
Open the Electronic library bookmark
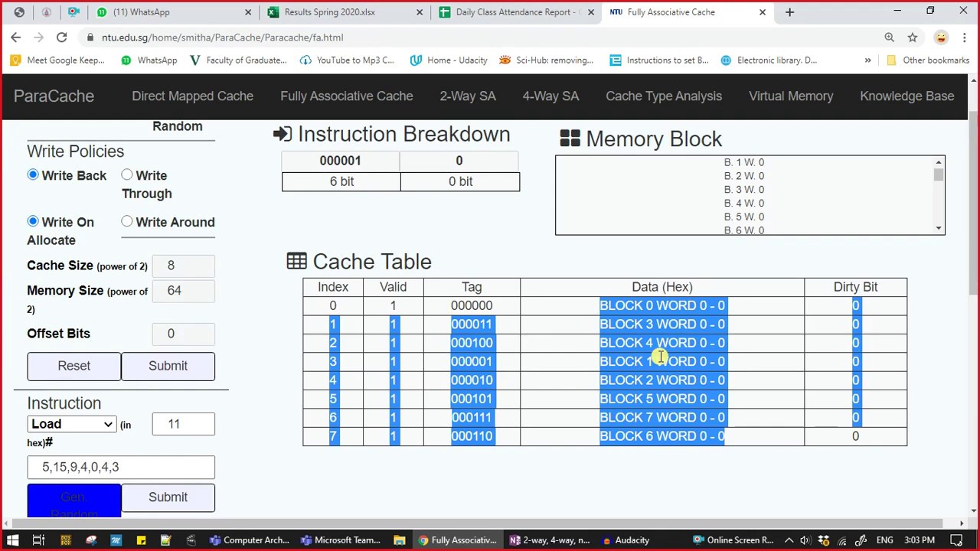coord(769,60)
